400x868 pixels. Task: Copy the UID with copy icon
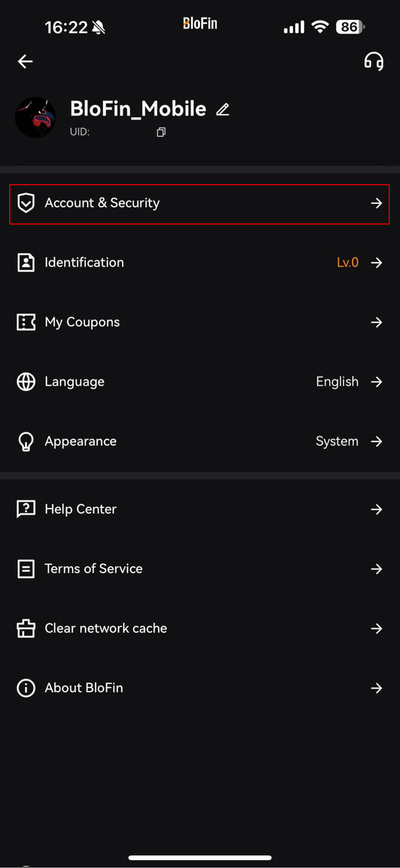coord(161,132)
